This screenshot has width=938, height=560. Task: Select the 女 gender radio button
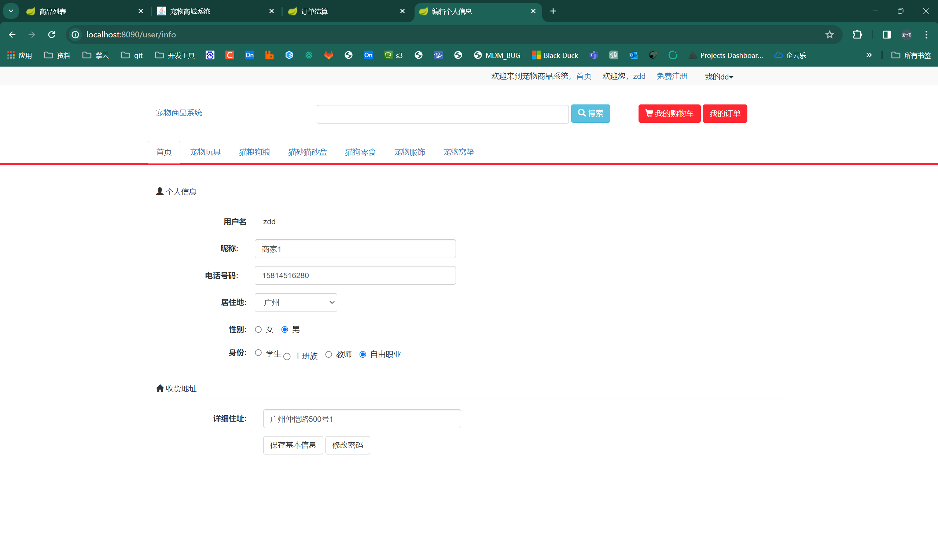(x=258, y=329)
